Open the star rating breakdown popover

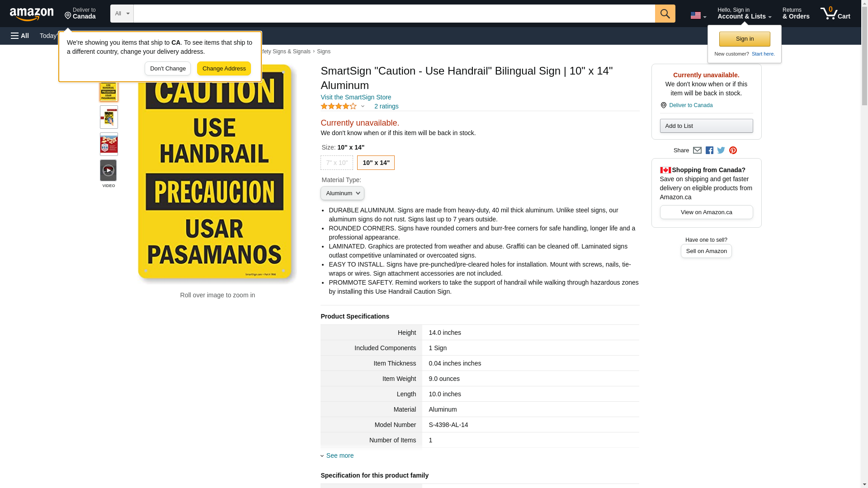click(x=343, y=106)
